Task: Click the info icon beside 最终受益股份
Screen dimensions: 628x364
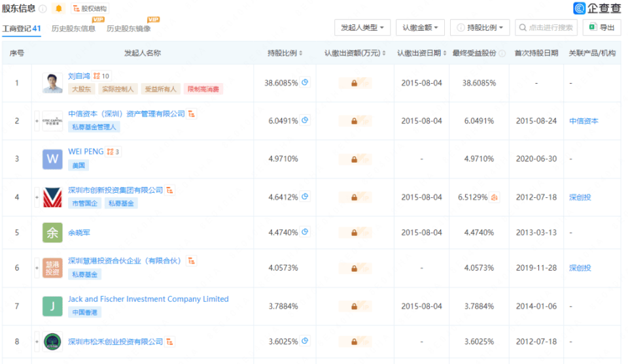Action: 502,53
